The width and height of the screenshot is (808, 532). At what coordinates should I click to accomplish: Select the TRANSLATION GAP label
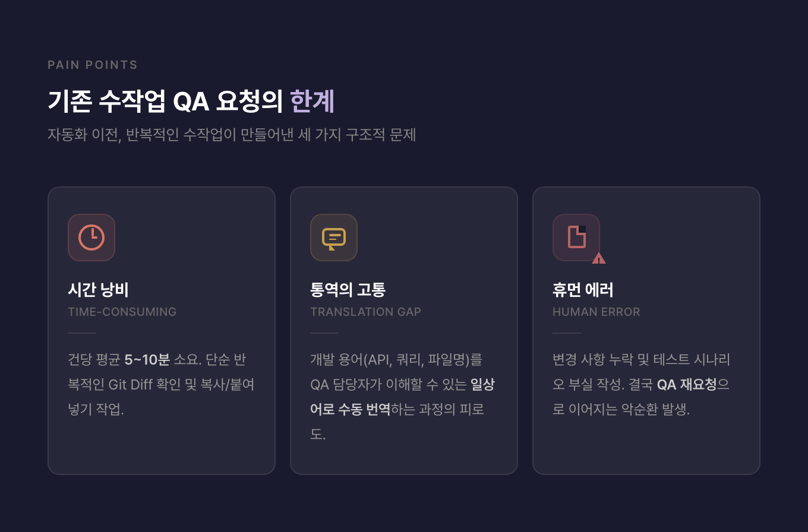365,312
